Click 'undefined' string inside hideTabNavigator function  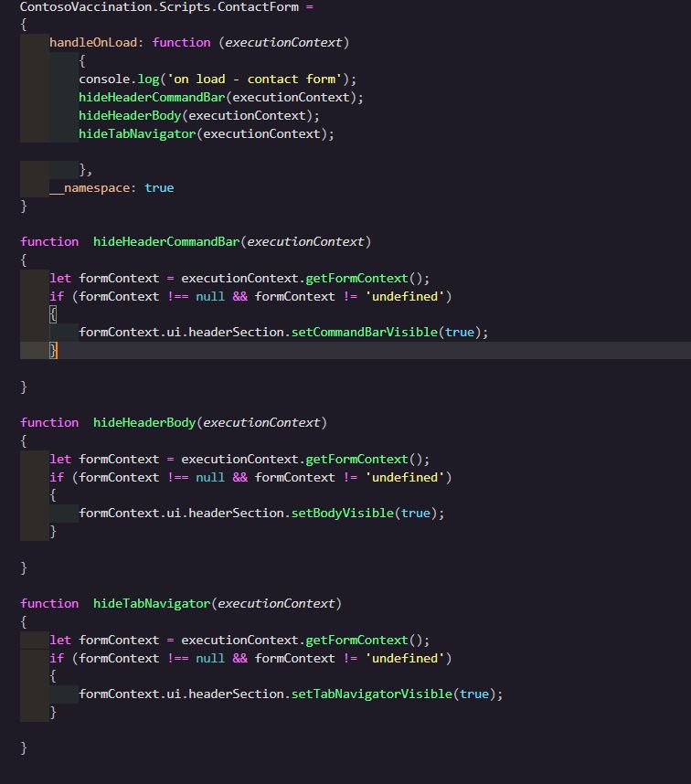[404, 659]
